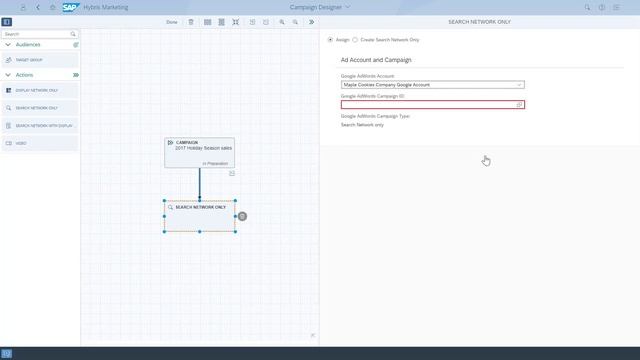The height and width of the screenshot is (360, 640).
Task: Select the Target Group palette item
Action: [x=40, y=60]
